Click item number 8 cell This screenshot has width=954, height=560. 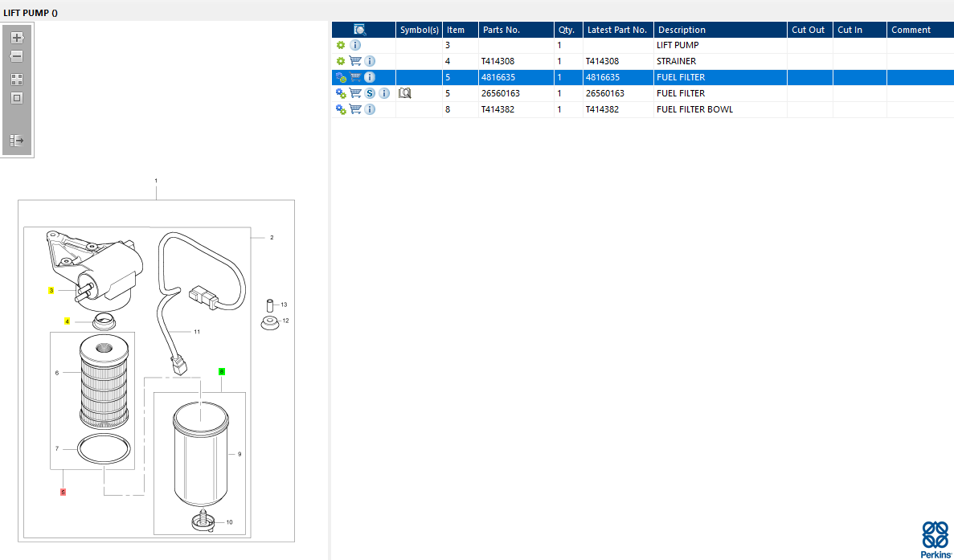[x=460, y=109]
